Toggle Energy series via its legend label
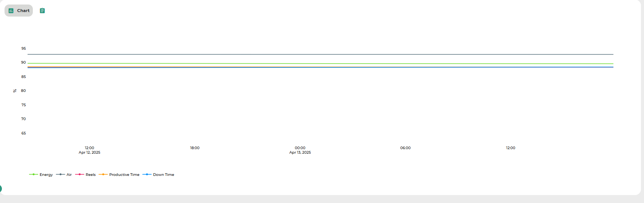Screen dimensions: 644x203 pos(46,175)
